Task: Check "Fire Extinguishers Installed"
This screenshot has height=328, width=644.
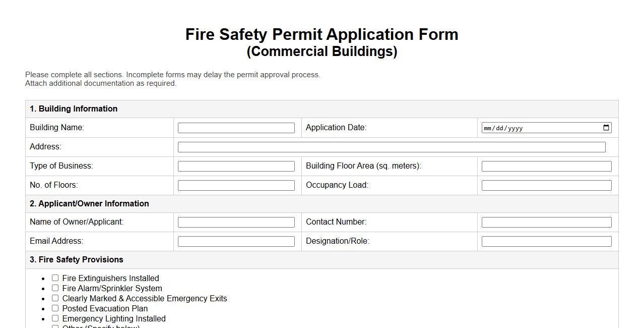Action: [55, 278]
